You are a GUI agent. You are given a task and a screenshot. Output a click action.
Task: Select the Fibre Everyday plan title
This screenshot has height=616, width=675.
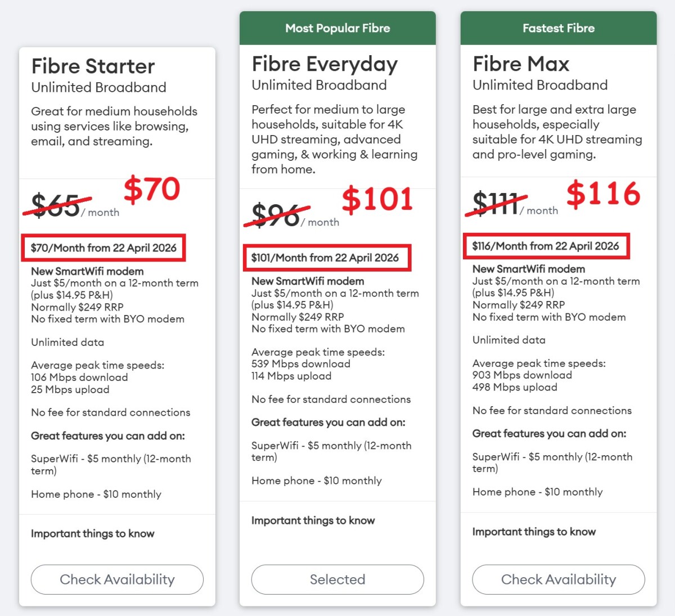point(325,64)
